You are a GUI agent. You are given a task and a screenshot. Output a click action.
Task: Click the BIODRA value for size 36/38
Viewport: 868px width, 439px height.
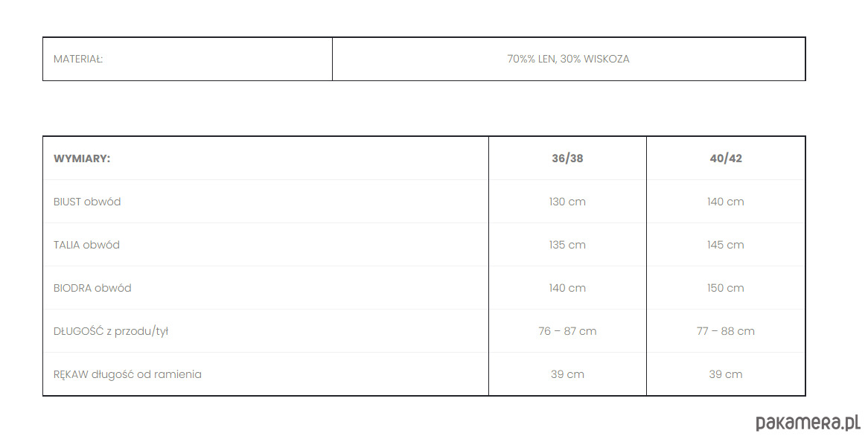(567, 288)
